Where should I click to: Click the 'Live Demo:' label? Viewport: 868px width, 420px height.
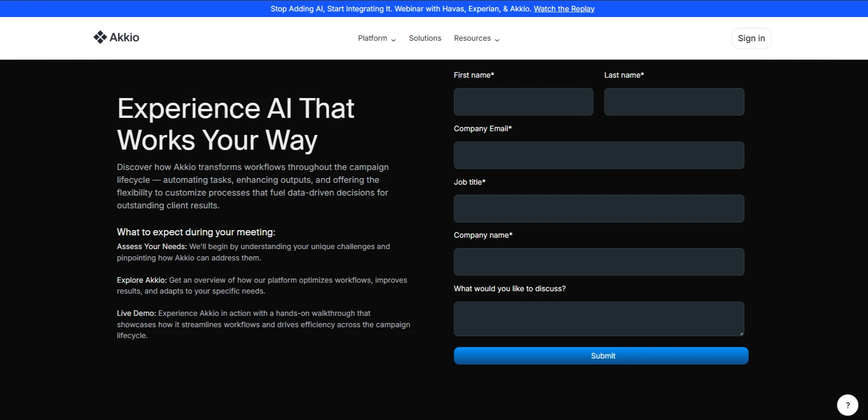pos(136,313)
